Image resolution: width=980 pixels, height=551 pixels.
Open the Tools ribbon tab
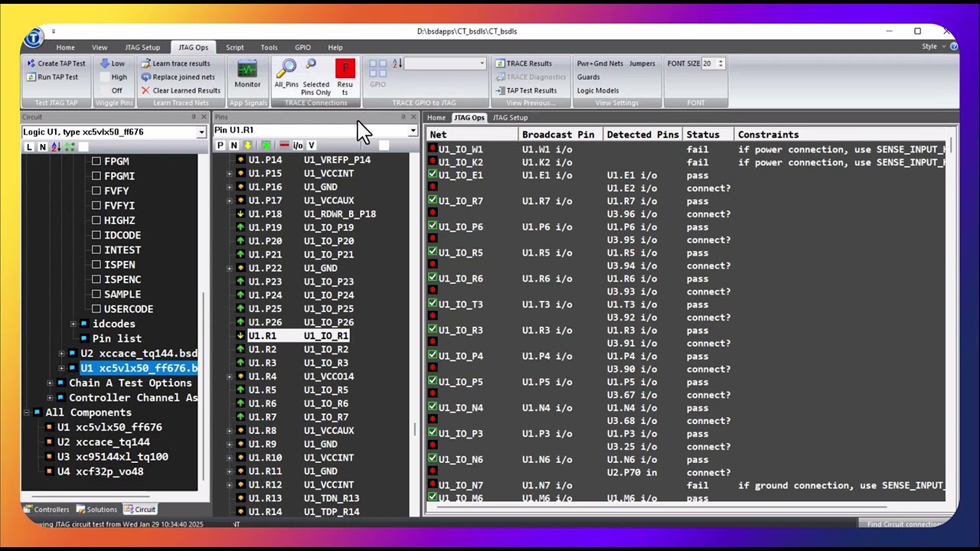[x=269, y=47]
